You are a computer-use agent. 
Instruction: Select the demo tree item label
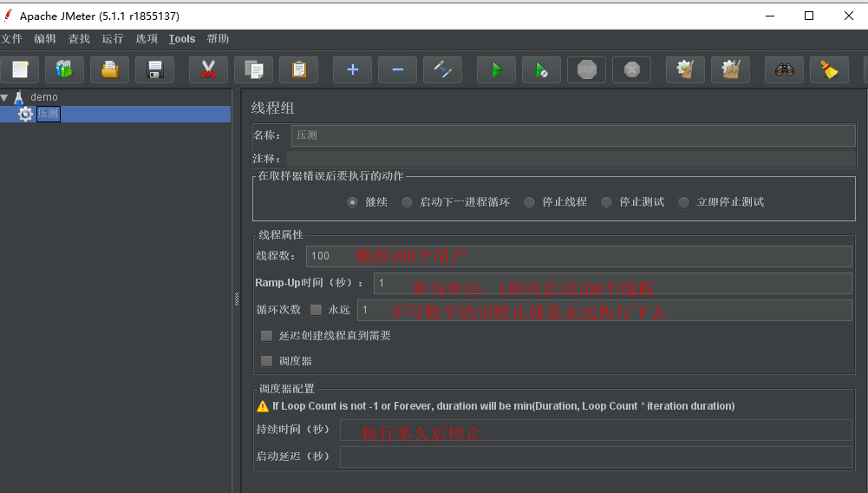pyautogui.click(x=44, y=97)
